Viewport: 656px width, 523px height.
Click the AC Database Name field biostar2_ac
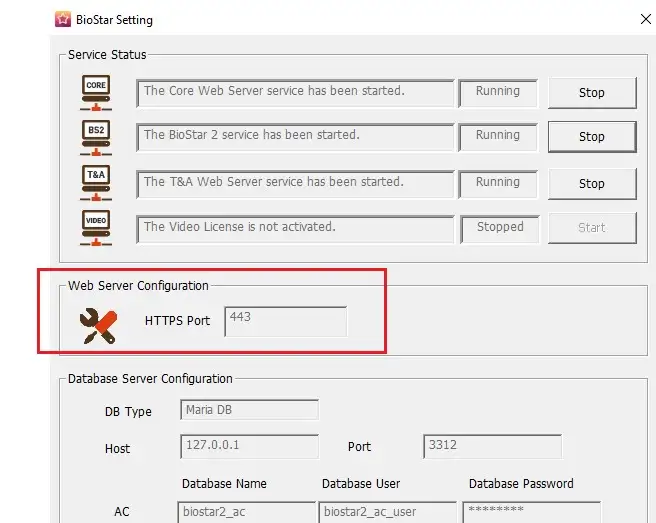[246, 512]
